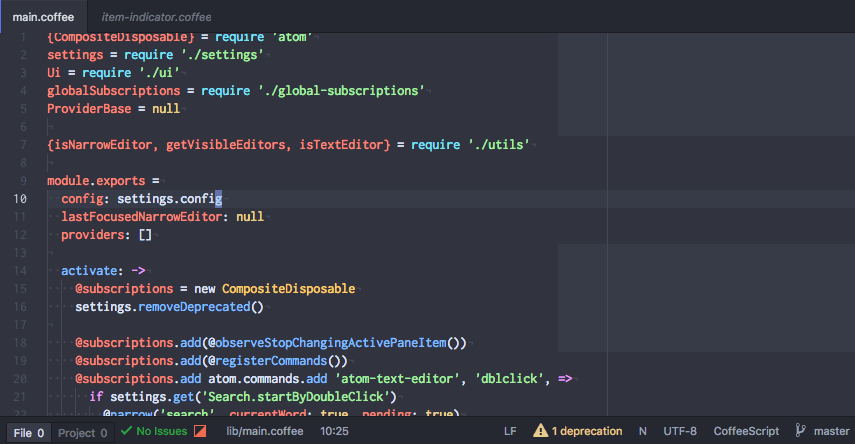Click the 'dblclick' string on line 20

(x=509, y=379)
